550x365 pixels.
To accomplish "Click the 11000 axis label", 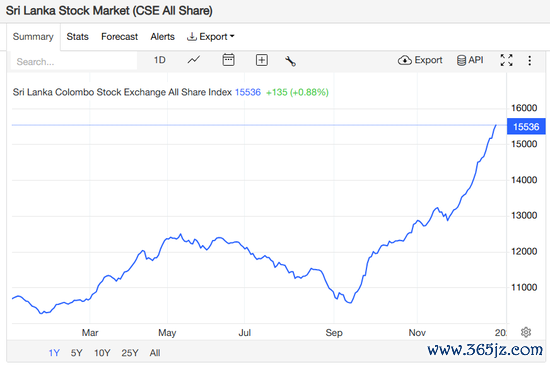I will [524, 287].
